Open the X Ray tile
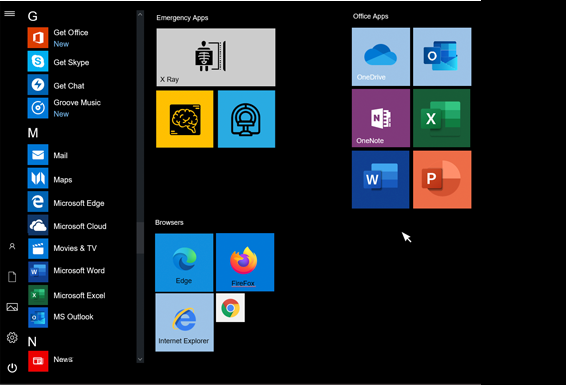 tap(216, 57)
